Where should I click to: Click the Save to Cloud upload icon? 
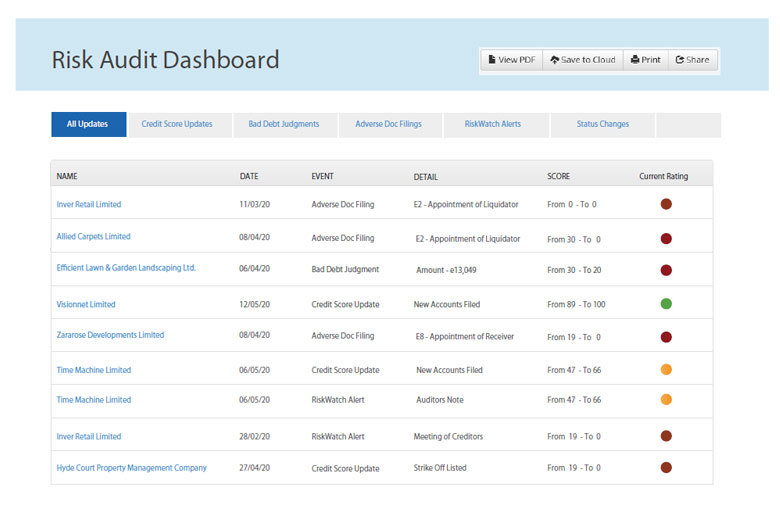click(x=554, y=60)
